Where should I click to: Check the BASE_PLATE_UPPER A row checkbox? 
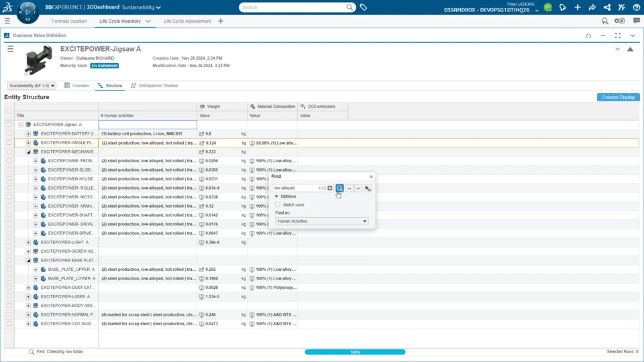click(9, 269)
